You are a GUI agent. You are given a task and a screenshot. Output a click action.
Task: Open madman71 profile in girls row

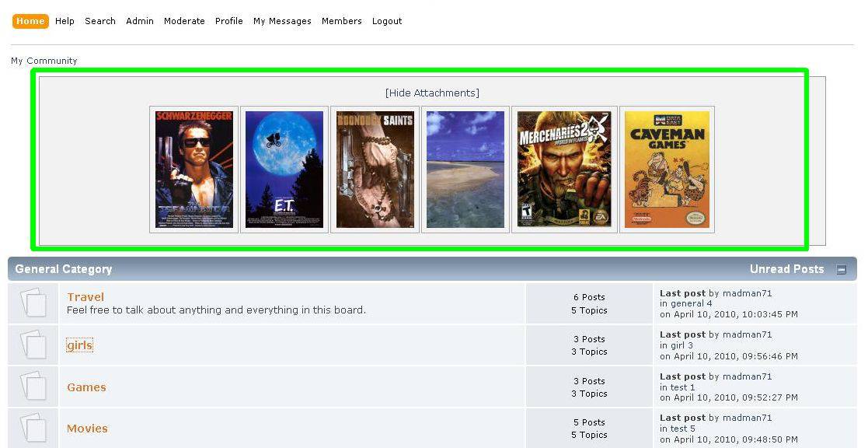747,334
